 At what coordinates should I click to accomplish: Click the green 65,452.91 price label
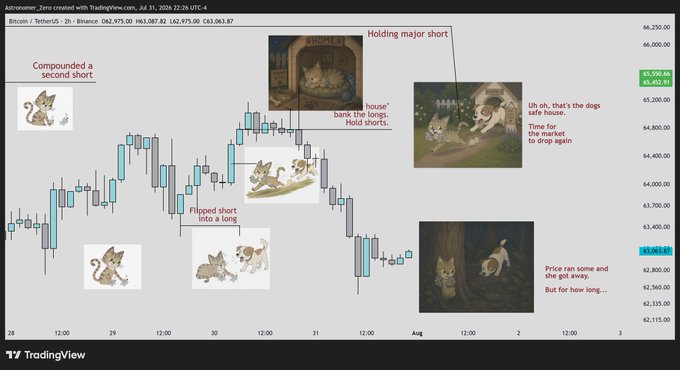pyautogui.click(x=656, y=82)
